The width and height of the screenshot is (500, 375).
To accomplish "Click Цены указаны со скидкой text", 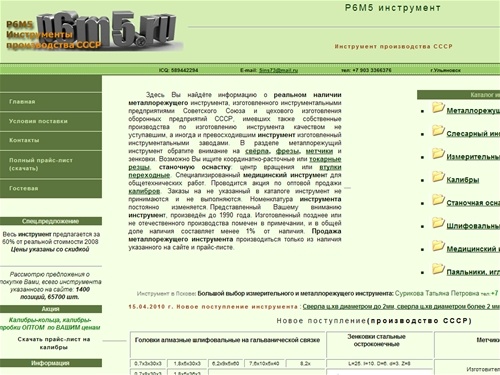I will click(50, 249).
